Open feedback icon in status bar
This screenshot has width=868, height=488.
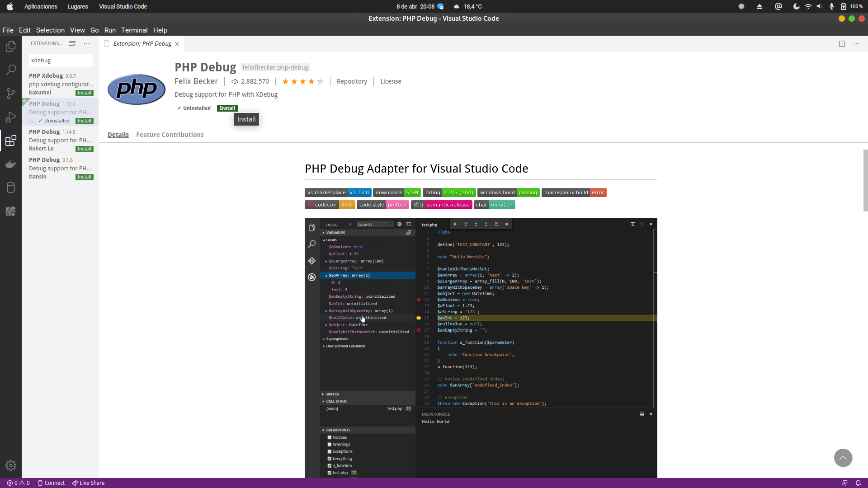[x=844, y=483]
